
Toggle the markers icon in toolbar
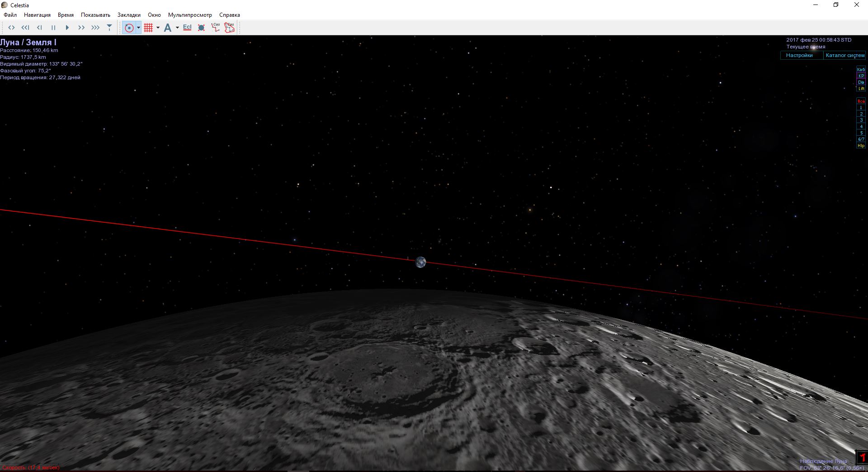click(x=202, y=28)
